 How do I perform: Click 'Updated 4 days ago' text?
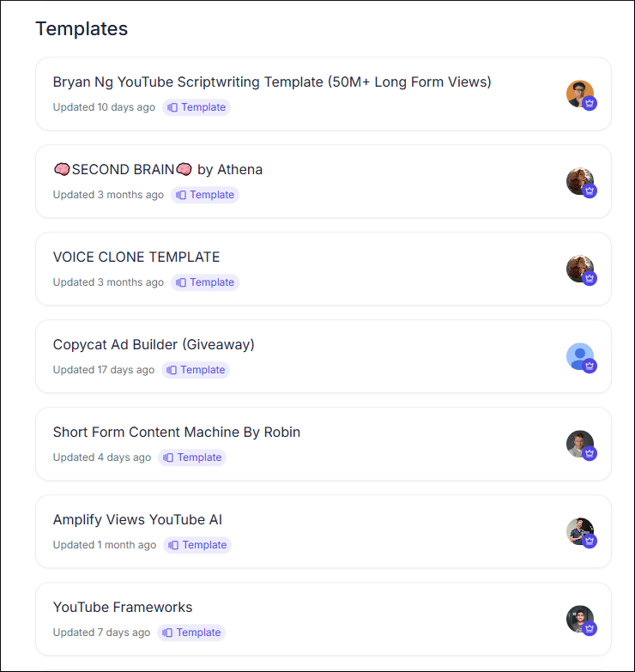102,457
